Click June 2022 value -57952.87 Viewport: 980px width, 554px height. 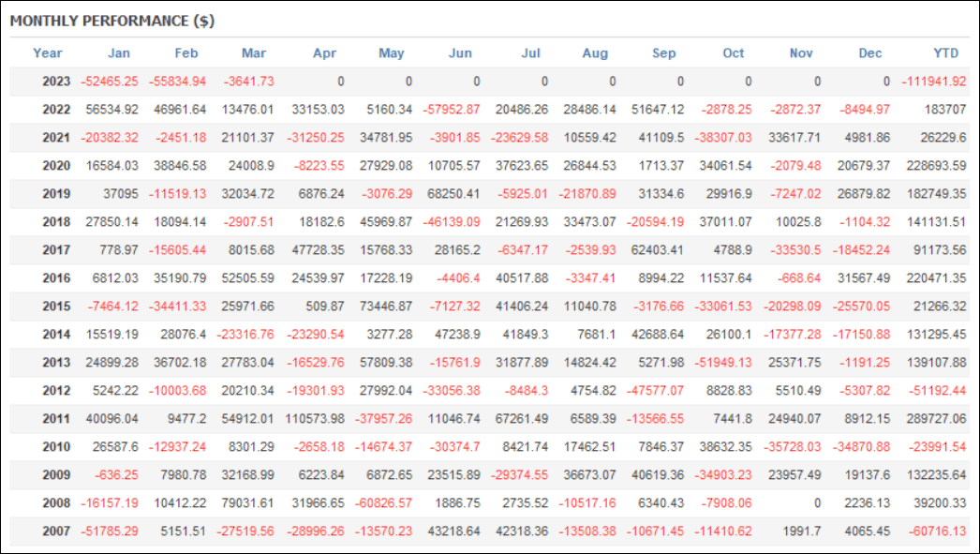tap(452, 110)
